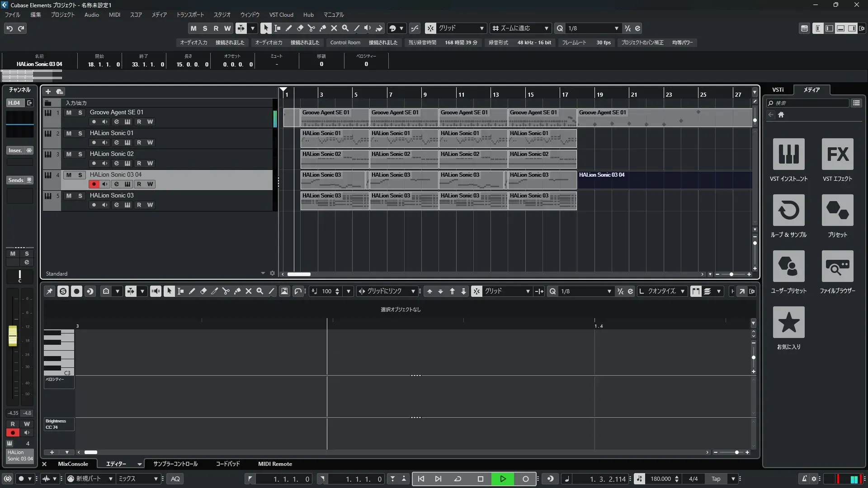868x488 pixels.
Task: Select the HALion Sonic 03 04 MIDI part
Action: point(665,180)
